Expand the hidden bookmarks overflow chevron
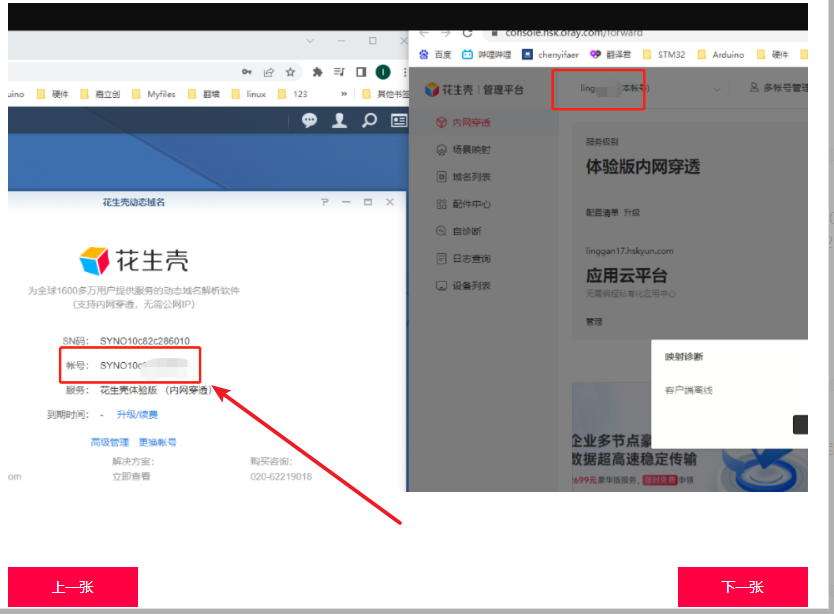834x614 pixels. pyautogui.click(x=344, y=94)
